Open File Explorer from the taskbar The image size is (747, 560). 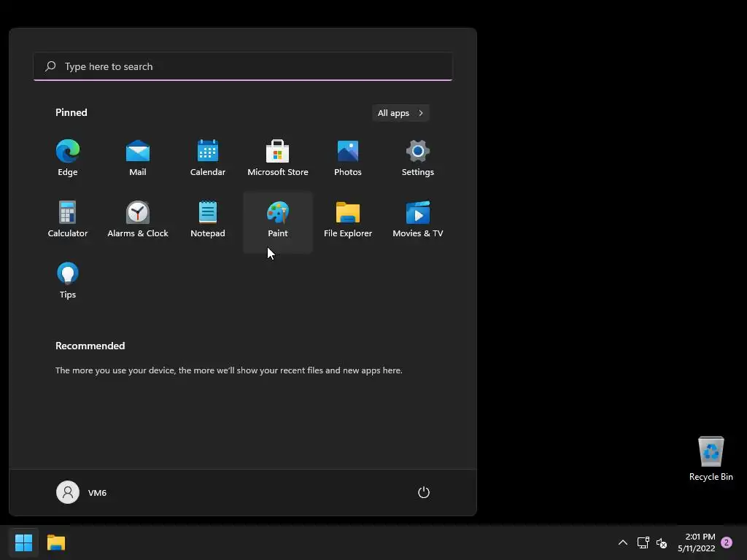pos(56,542)
